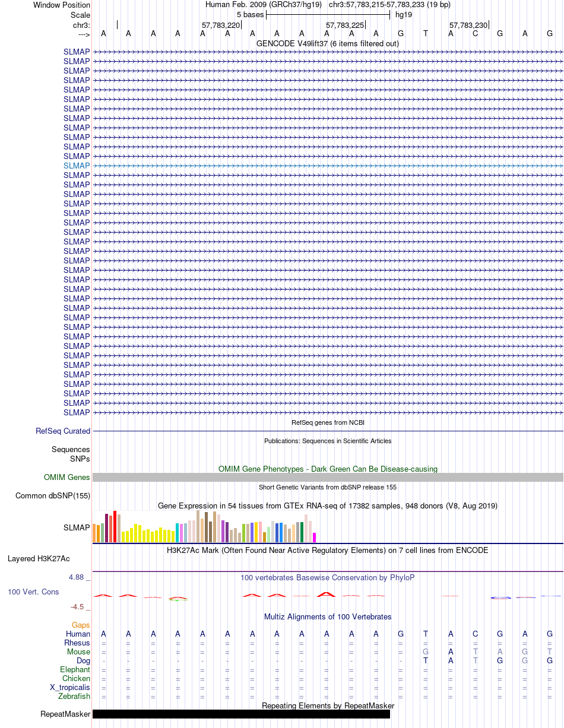
Task: Open the RefSeq Curated track label
Action: (63, 431)
